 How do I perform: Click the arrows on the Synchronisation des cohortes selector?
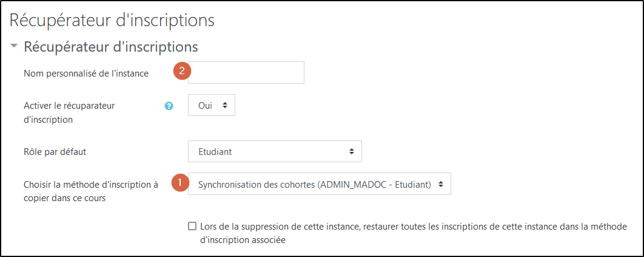point(441,183)
